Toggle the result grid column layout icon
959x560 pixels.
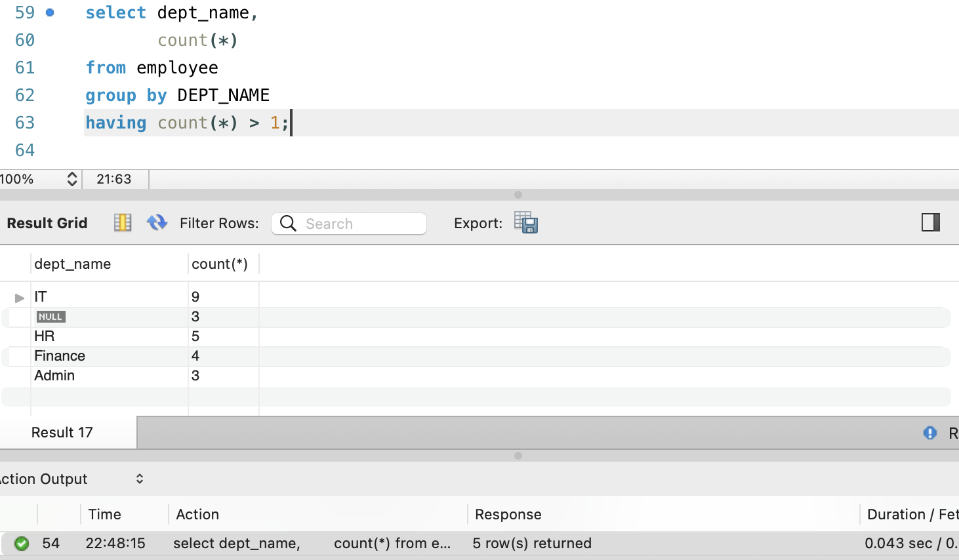[x=123, y=223]
